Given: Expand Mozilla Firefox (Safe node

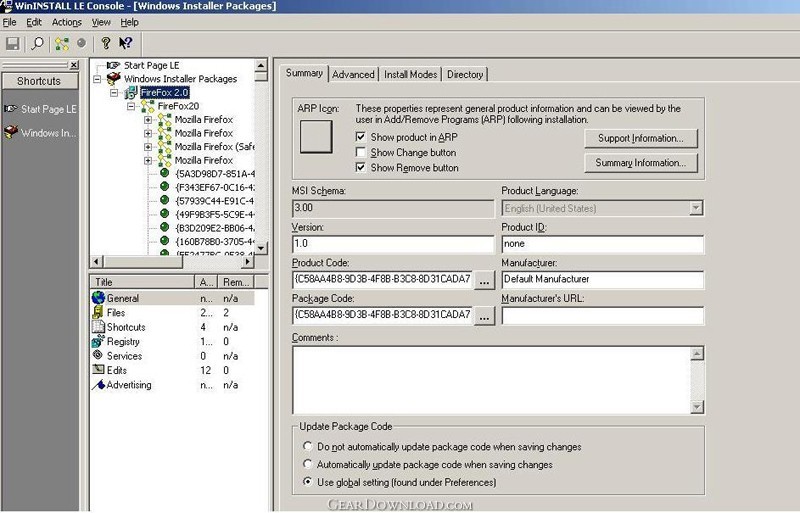Looking at the screenshot, I should (x=148, y=147).
